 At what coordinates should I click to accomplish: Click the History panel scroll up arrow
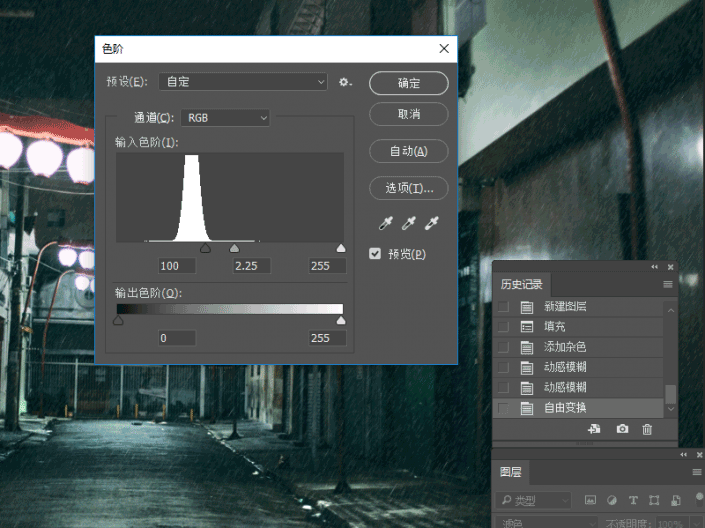(x=671, y=310)
